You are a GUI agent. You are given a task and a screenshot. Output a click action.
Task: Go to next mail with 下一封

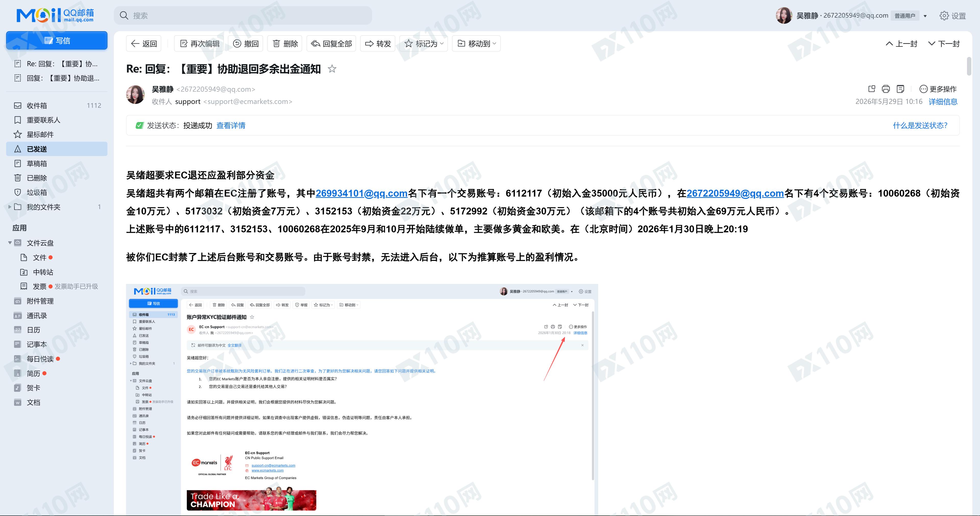point(944,44)
